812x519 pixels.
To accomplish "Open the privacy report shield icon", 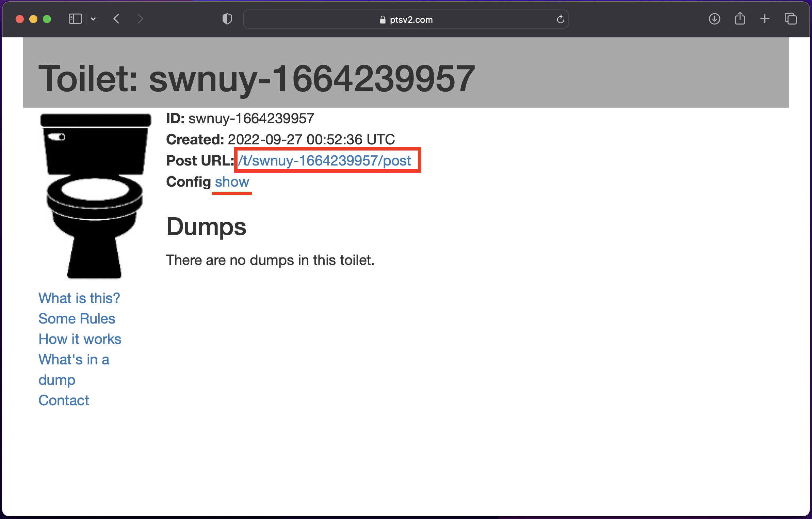I will (x=227, y=19).
